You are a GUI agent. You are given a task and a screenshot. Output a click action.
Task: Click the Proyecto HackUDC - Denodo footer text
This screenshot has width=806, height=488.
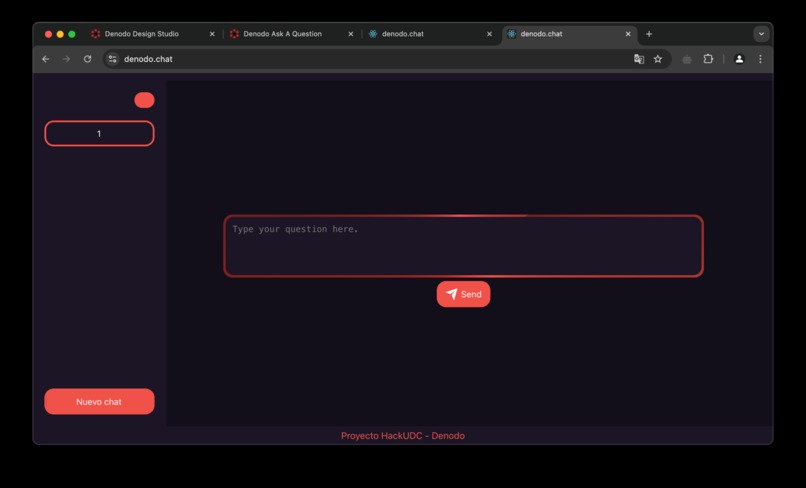402,436
